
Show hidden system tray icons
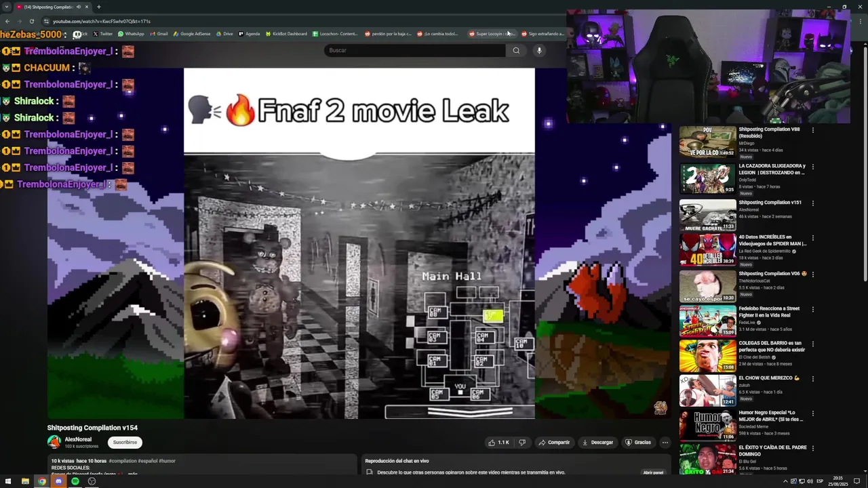tap(786, 481)
